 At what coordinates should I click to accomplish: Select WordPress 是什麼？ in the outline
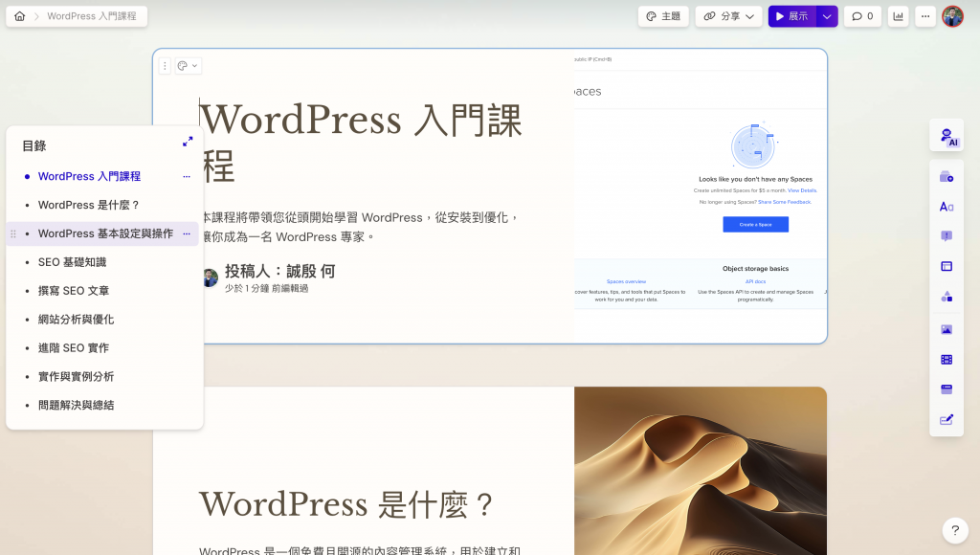coord(89,205)
